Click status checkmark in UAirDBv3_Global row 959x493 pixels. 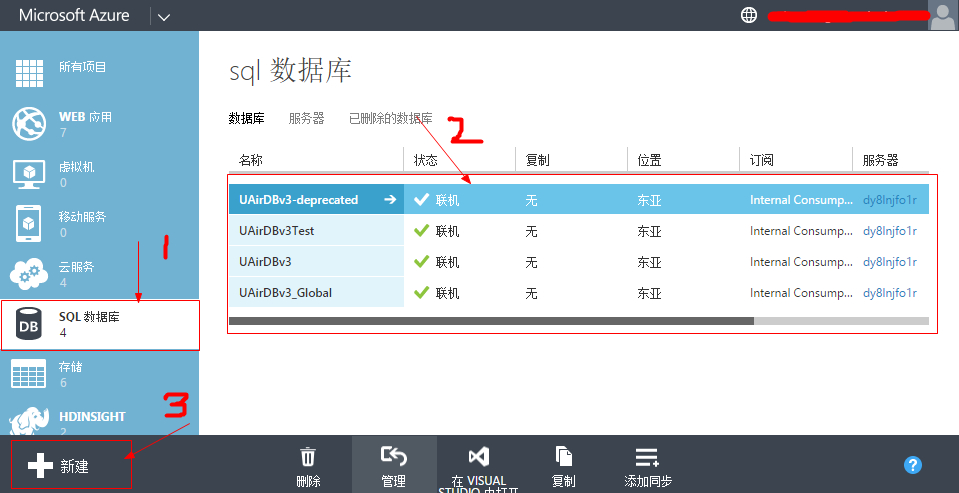421,292
